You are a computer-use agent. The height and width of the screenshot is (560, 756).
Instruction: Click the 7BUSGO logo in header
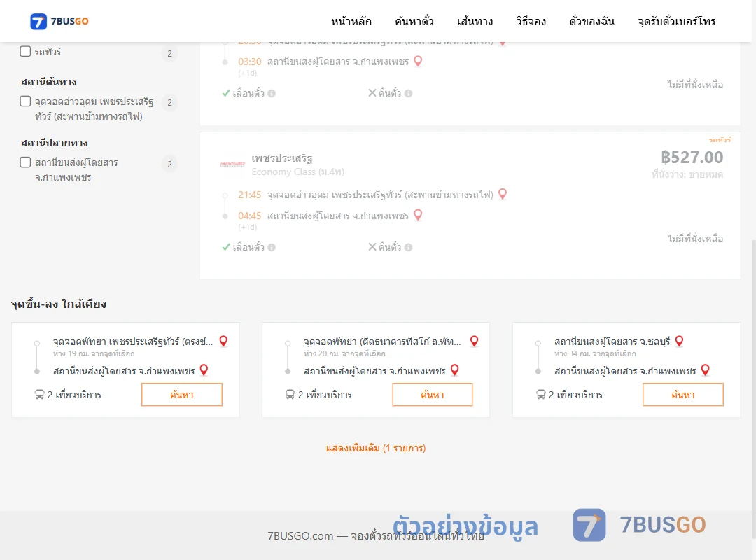pos(59,21)
